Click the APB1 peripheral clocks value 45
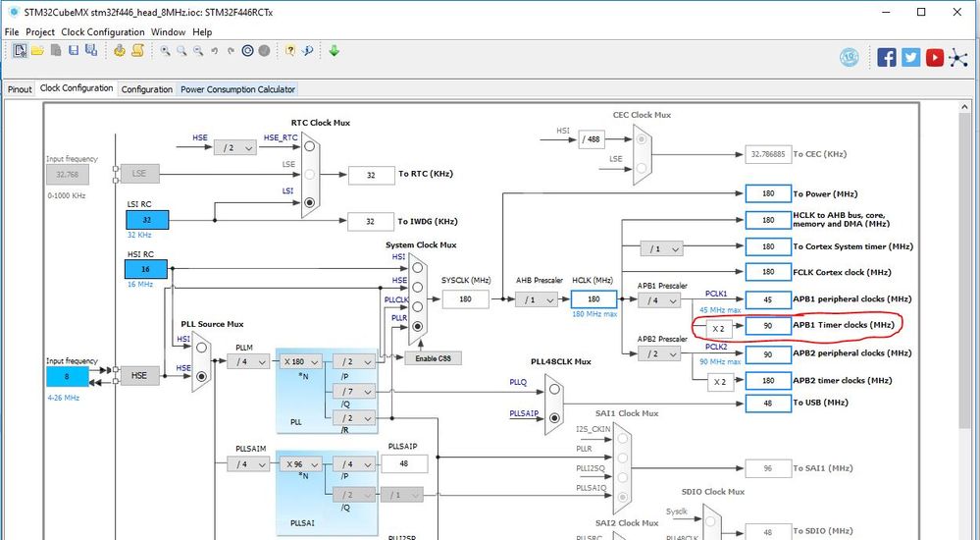The image size is (980, 540). click(768, 299)
